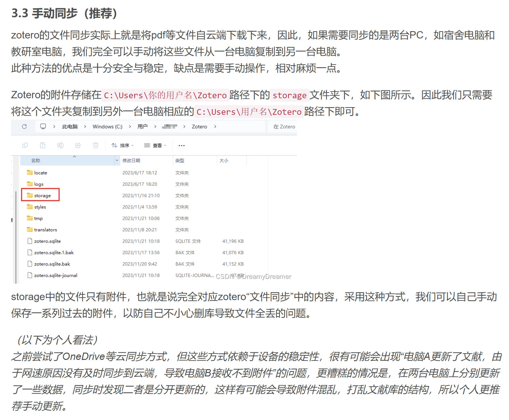
Task: Click the copy icon in Explorer toolbar
Action: 25,145
